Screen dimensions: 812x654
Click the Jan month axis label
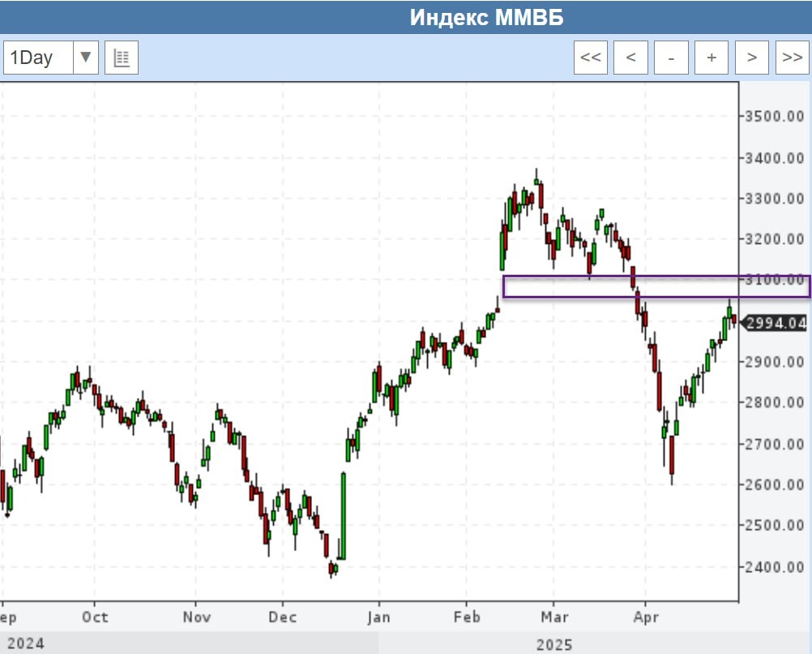[x=378, y=618]
